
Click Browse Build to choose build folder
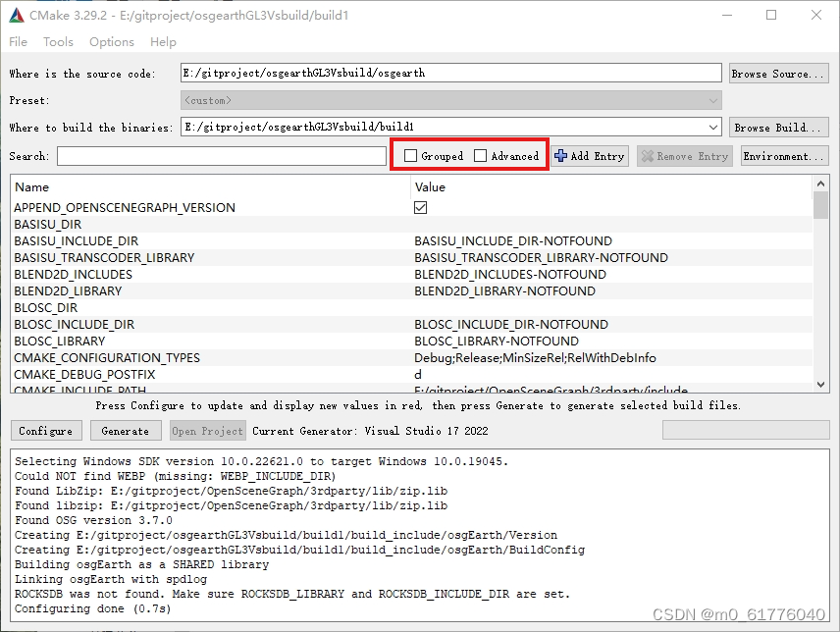(778, 127)
